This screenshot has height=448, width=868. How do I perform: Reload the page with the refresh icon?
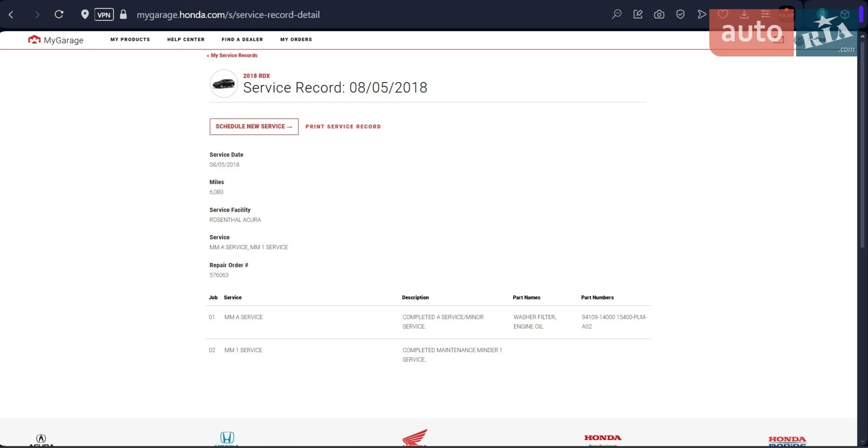59,14
